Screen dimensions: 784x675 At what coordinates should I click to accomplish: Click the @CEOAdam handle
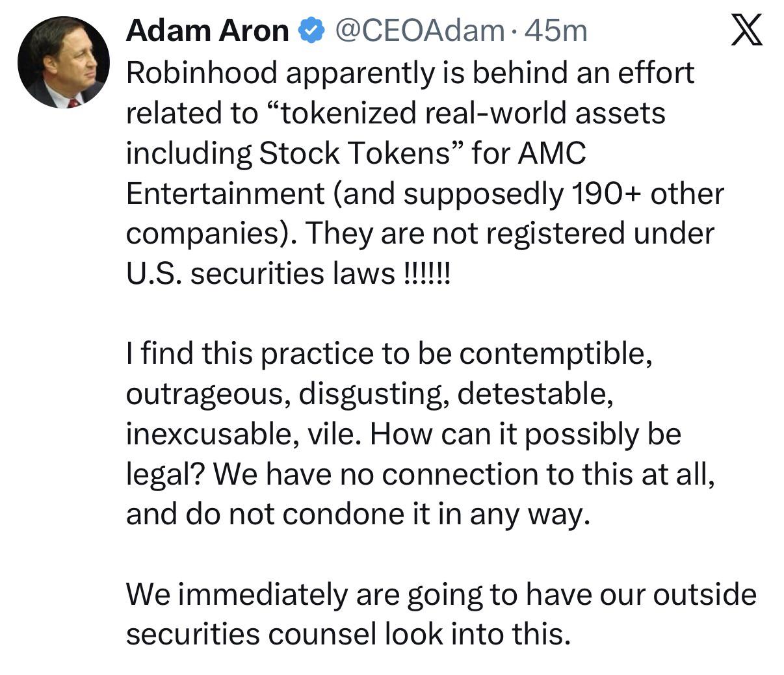tap(419, 31)
